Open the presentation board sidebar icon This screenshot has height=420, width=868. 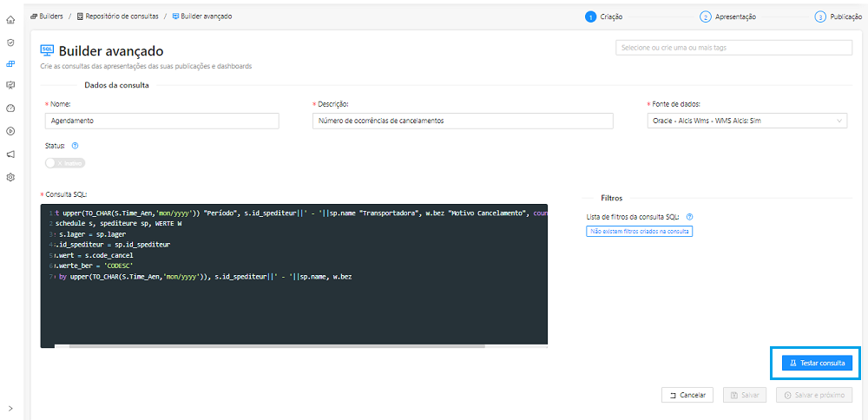[10, 85]
